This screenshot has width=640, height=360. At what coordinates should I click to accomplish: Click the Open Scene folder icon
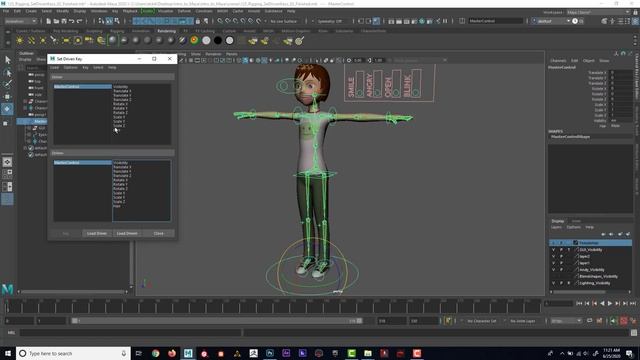56,21
